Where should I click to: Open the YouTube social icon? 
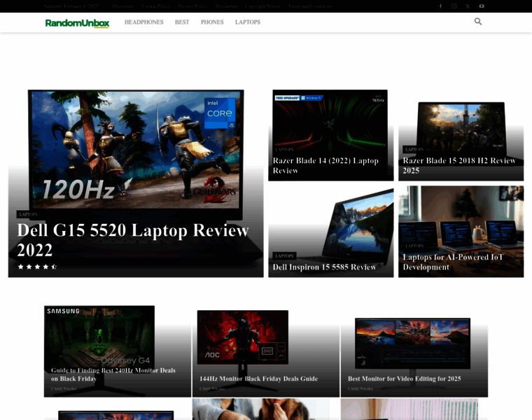pos(482,6)
